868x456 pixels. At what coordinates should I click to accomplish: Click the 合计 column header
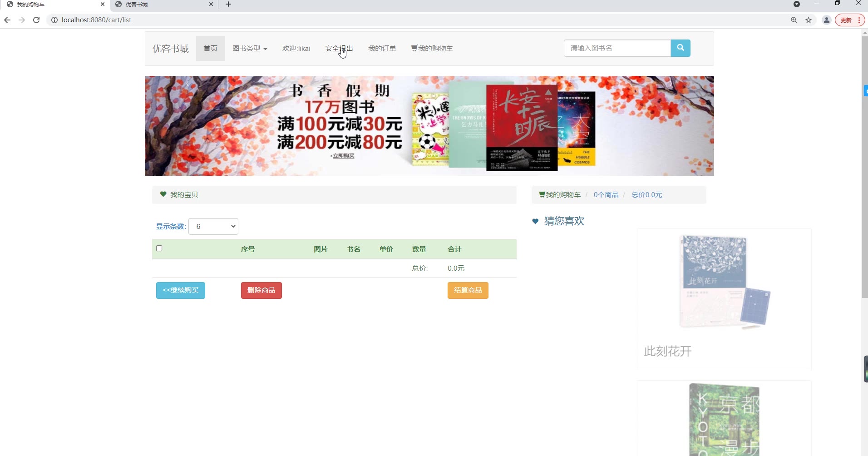[x=454, y=249]
